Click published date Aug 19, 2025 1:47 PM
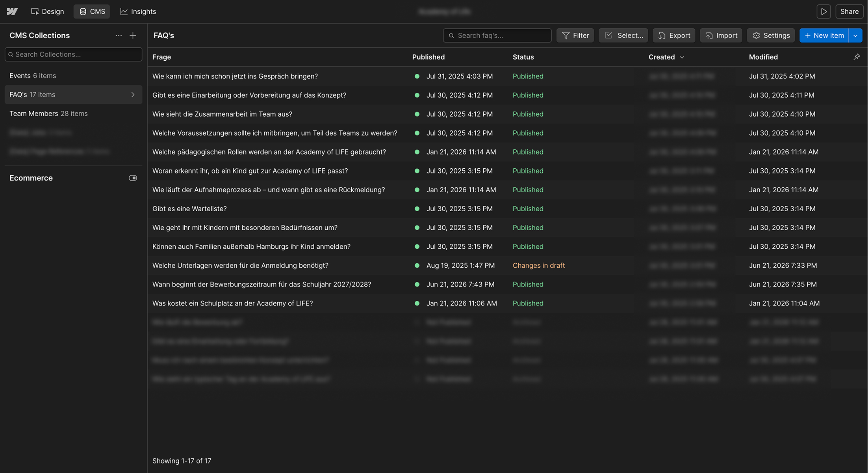 pos(460,265)
